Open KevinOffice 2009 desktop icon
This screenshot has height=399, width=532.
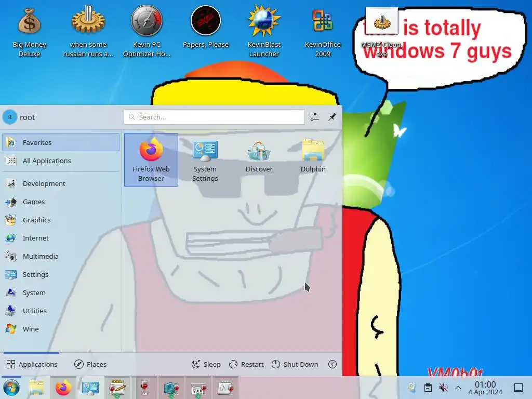(x=323, y=32)
